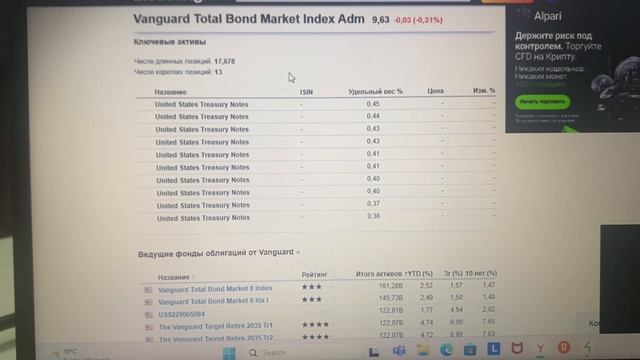Sort funds by the YTD (%) column
This screenshot has width=640, height=360.
(419, 273)
